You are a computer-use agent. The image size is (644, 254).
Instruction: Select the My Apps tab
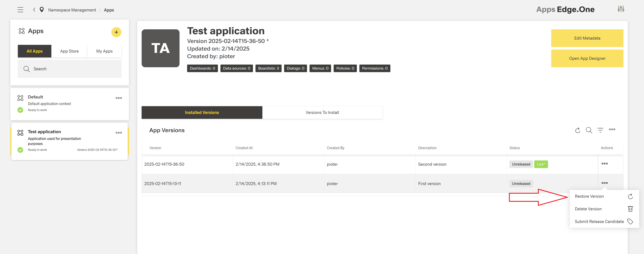pos(104,51)
